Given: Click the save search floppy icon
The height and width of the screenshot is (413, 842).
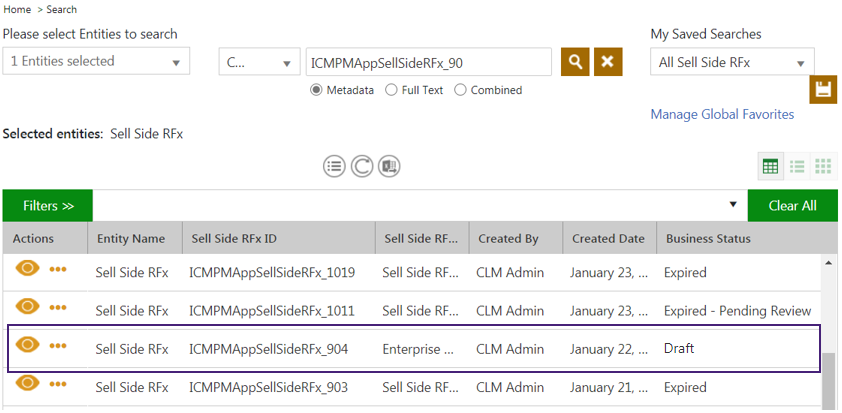Looking at the screenshot, I should pos(822,90).
